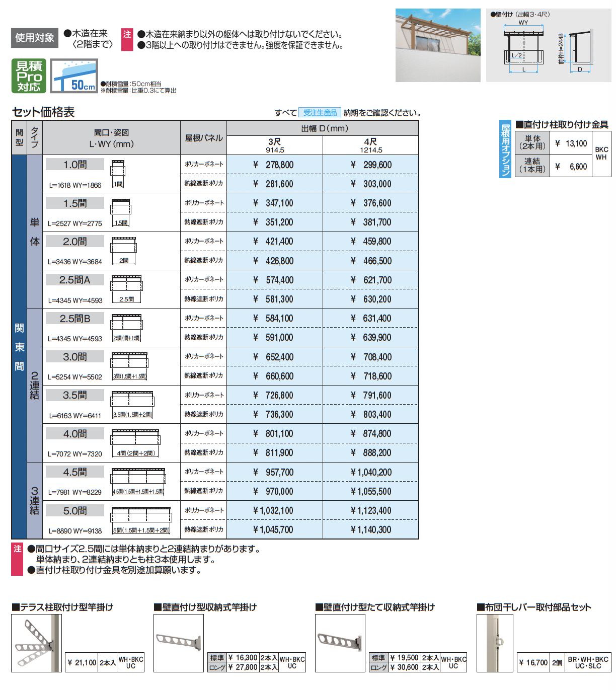Click the 2.0間 structure diagram
Screen dimensions: 616x691
pyautogui.click(x=124, y=251)
